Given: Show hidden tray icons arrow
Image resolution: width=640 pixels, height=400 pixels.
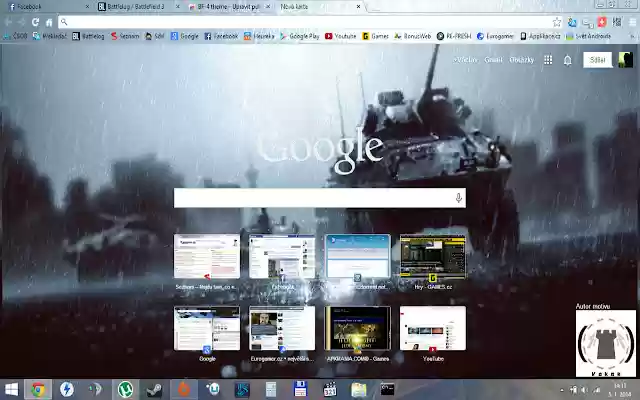Looking at the screenshot, I should (x=562, y=390).
